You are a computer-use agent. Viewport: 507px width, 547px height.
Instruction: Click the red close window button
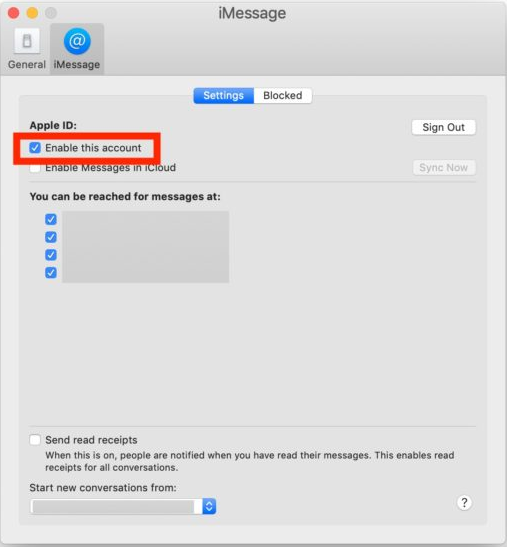(14, 13)
